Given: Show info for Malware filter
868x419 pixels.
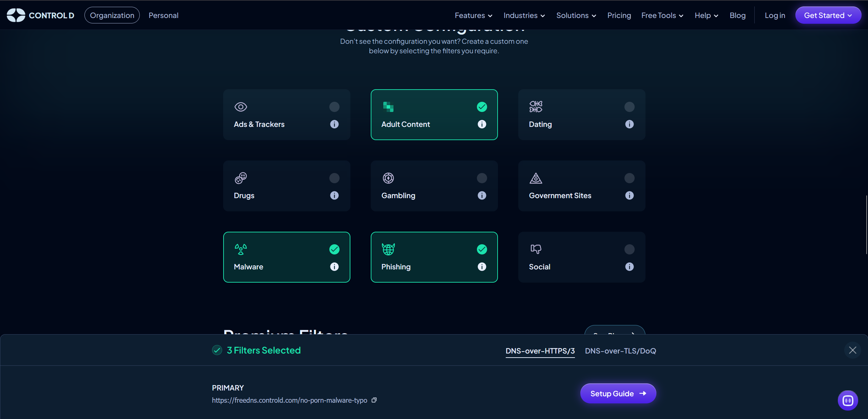Looking at the screenshot, I should tap(334, 267).
